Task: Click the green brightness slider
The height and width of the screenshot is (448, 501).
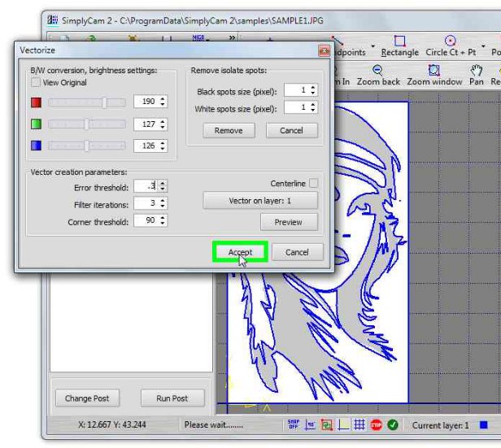Action: [87, 124]
